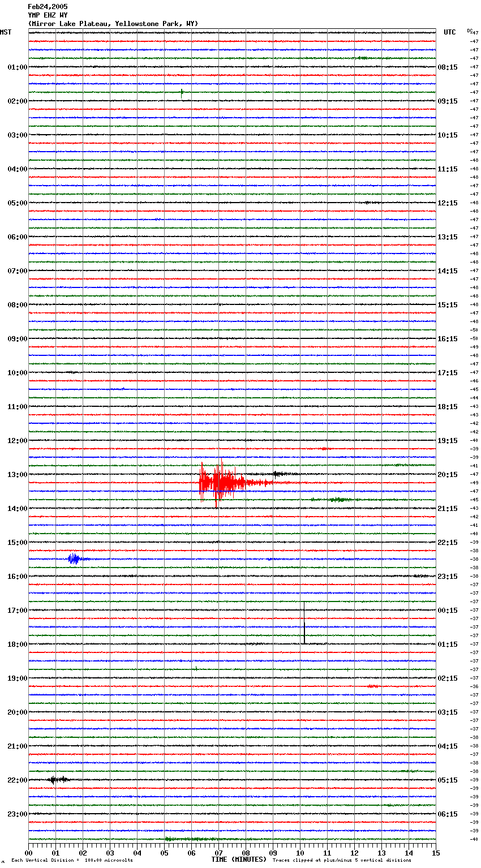Select the 07:00 MST time label
Image resolution: width=481 pixels, height=868 pixels.
pyautogui.click(x=18, y=271)
